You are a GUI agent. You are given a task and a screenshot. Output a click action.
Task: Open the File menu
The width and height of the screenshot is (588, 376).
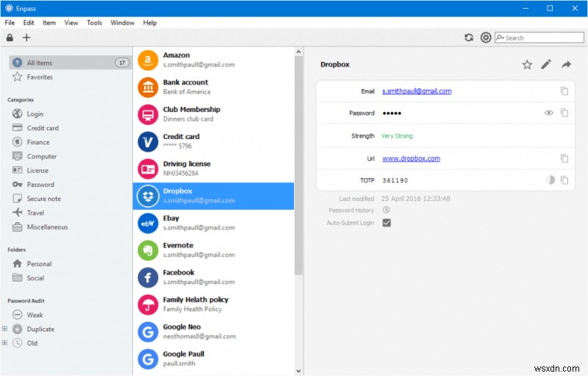click(10, 23)
